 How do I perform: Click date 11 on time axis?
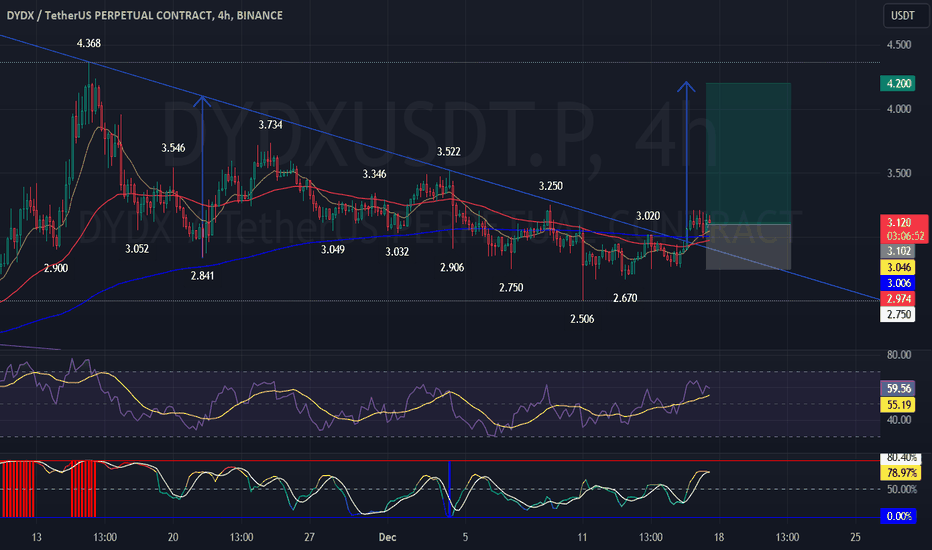[x=582, y=538]
